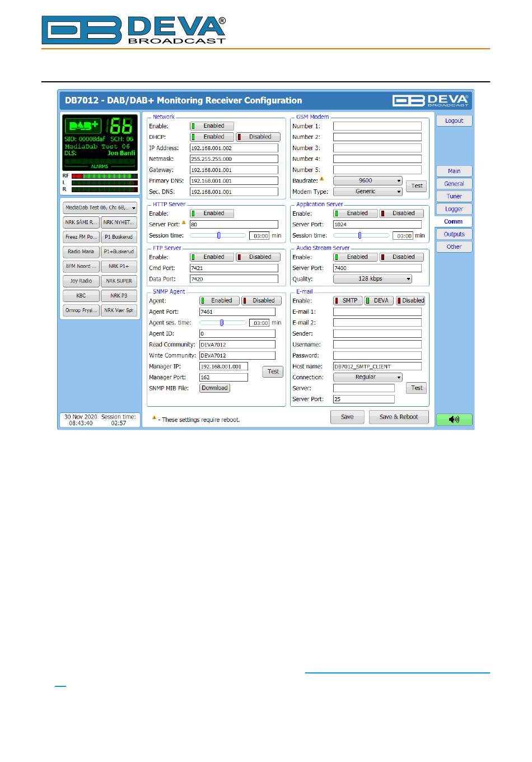This screenshot has height=762, width=532.
Task: Open the Baudrate 9600 dropdown
Action: click(368, 180)
